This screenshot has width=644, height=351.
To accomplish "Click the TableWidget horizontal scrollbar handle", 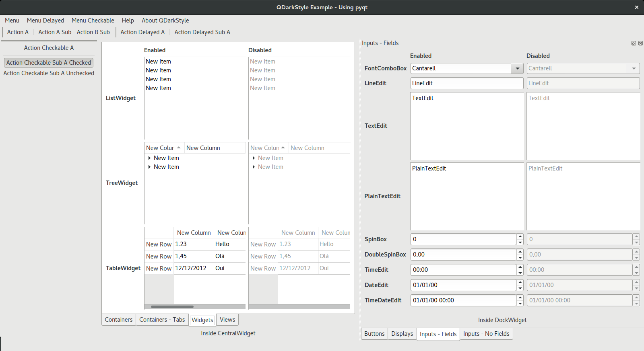I will tap(172, 307).
